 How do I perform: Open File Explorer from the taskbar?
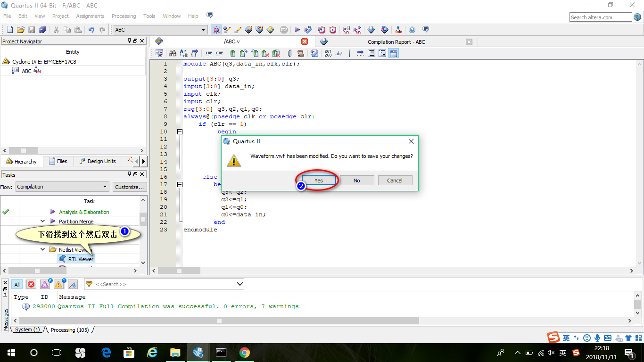tap(175, 352)
